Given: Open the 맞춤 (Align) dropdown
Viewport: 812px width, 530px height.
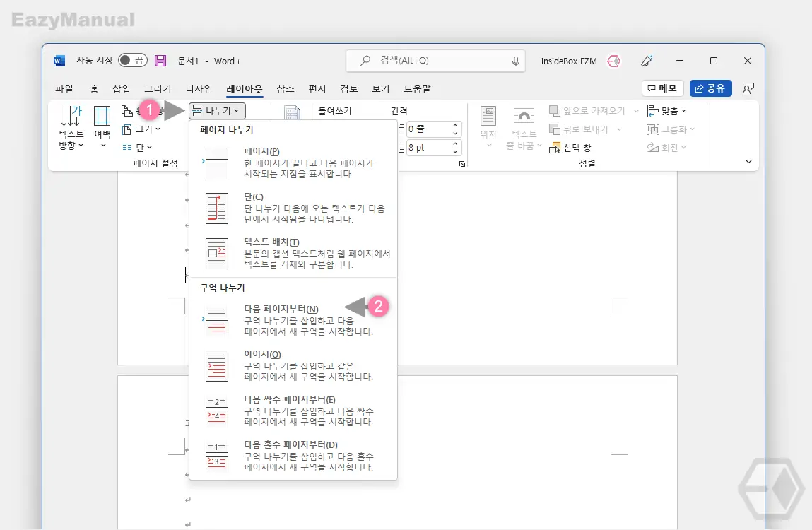Looking at the screenshot, I should coord(667,111).
